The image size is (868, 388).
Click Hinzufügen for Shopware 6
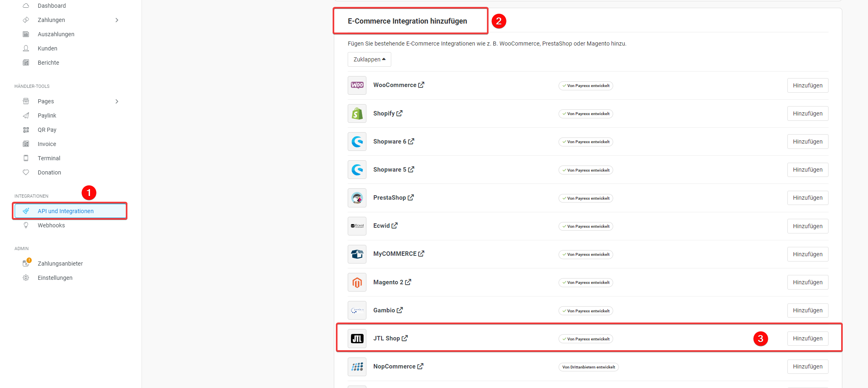point(808,142)
